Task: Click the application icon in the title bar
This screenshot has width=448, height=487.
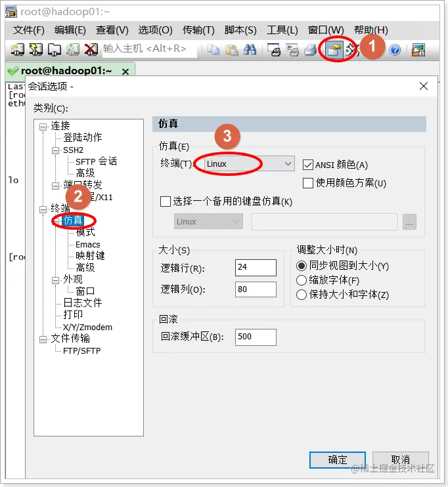Action: point(11,12)
